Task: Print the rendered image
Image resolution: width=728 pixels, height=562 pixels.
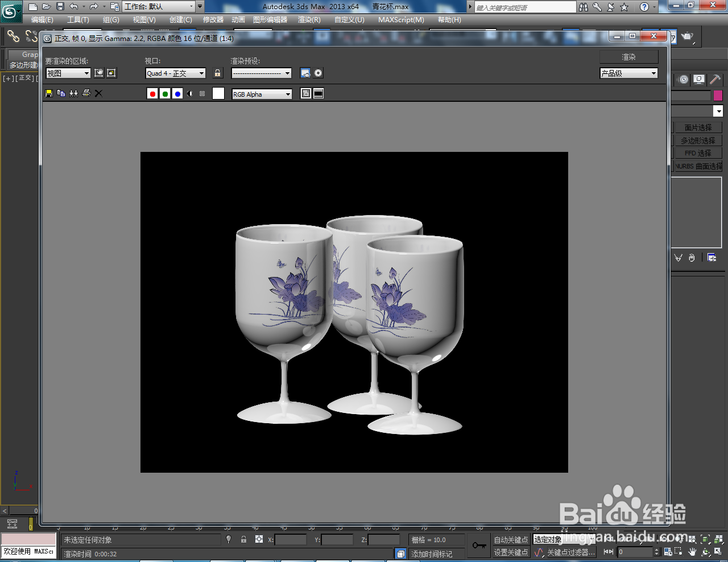Action: [86, 93]
